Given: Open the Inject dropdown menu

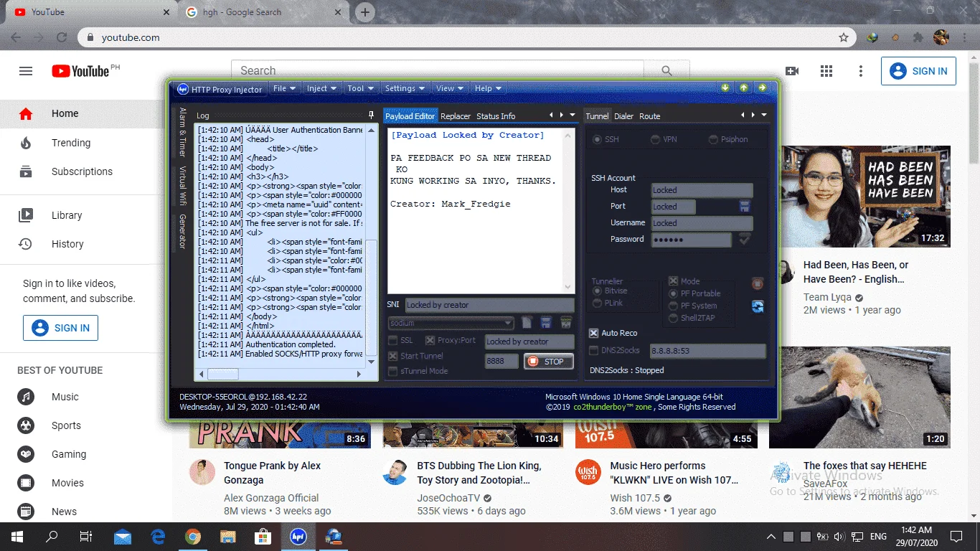Looking at the screenshot, I should pos(321,88).
